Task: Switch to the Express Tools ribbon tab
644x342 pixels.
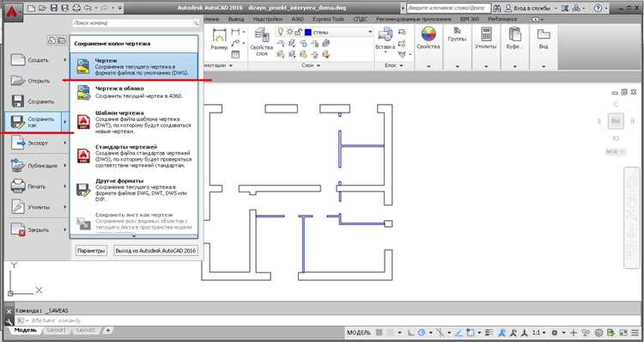Action: (328, 19)
